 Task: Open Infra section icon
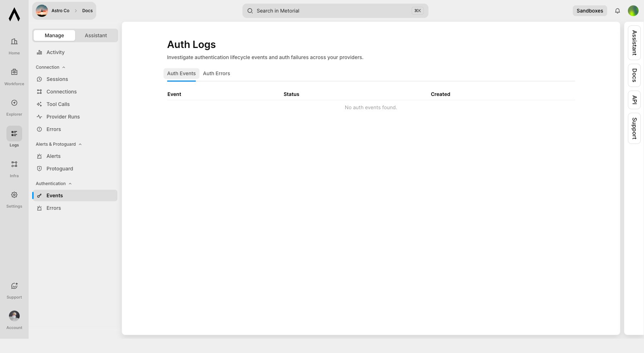[x=14, y=164]
